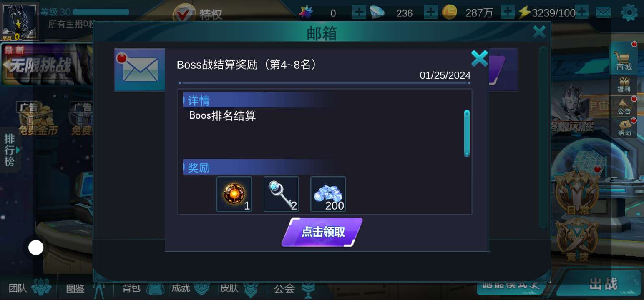The height and width of the screenshot is (300, 644).
Task: Expand the 排行榜 leaderboard side tab
Action: [x=10, y=150]
